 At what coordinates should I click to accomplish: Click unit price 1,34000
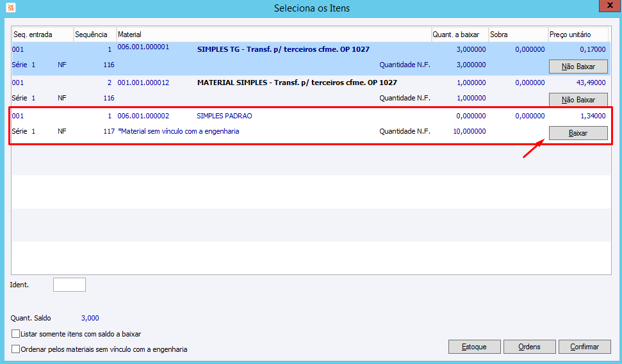point(593,116)
